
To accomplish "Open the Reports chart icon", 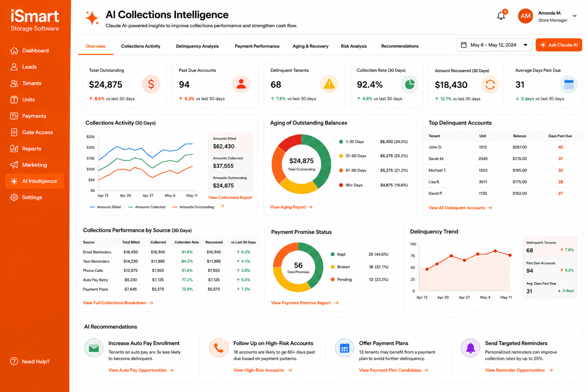I will (14, 149).
